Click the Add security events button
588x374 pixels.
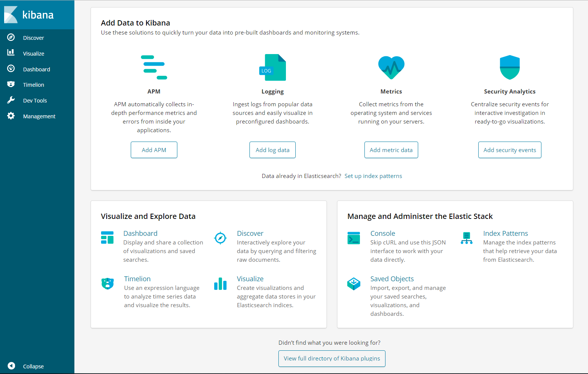coord(510,150)
